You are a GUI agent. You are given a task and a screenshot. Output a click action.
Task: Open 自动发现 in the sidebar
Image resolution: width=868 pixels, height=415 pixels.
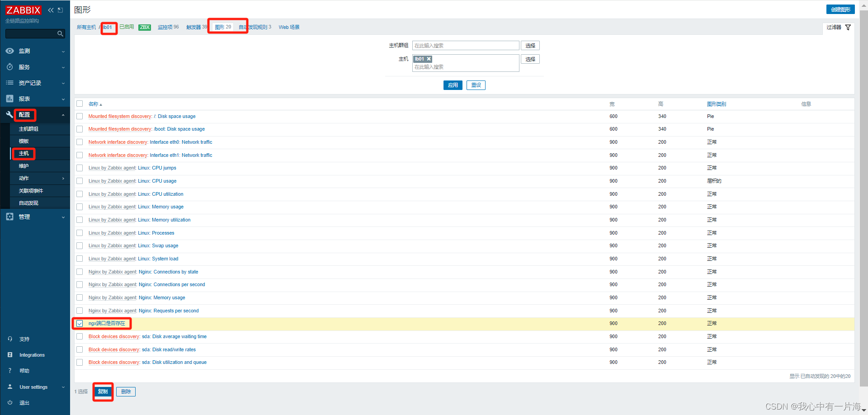[x=28, y=203]
